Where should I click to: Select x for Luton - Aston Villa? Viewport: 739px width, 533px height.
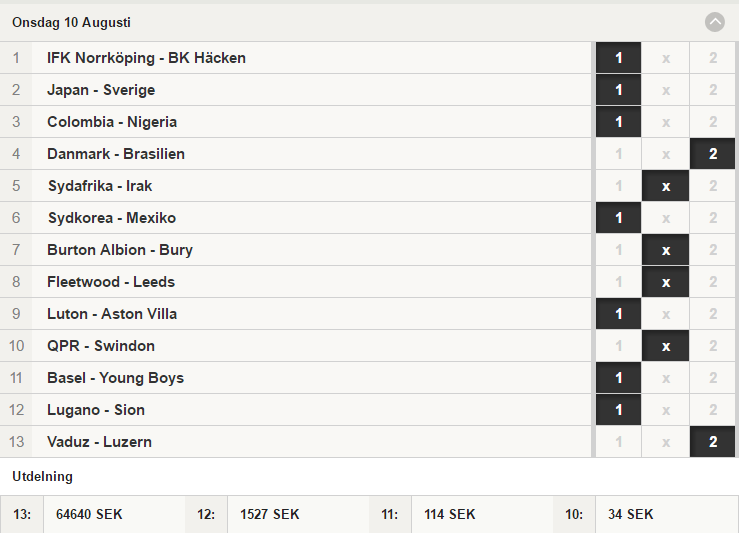tap(665, 314)
